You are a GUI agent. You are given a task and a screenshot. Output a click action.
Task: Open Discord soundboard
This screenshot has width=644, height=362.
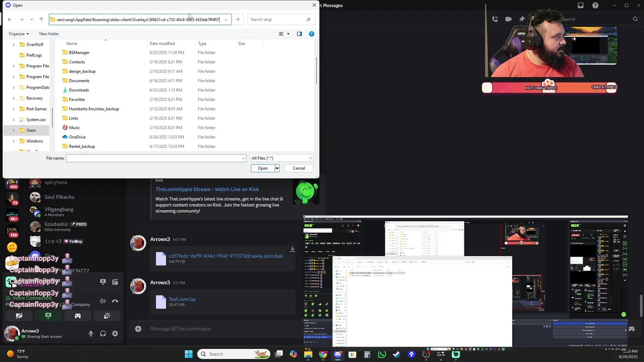point(107,316)
